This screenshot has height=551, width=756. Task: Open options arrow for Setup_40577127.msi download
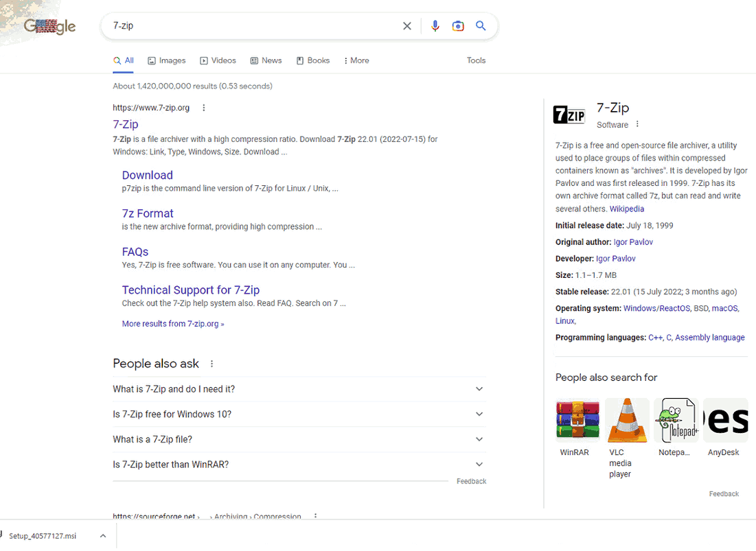coord(103,536)
